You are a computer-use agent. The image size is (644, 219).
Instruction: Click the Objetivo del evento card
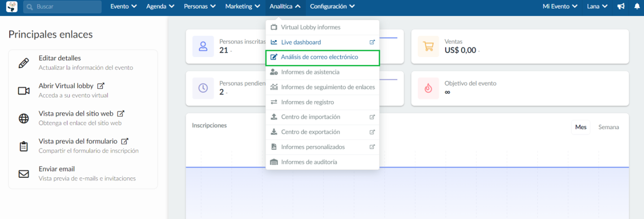point(520,88)
